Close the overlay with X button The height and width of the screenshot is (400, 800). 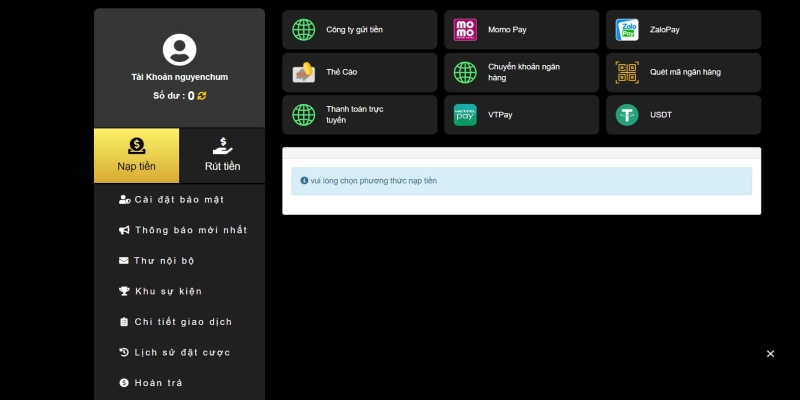(770, 354)
